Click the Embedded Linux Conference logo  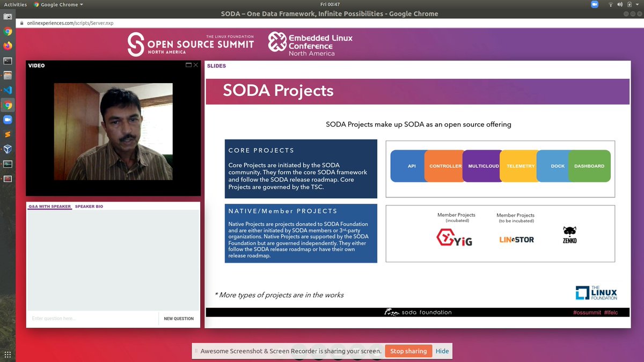click(x=311, y=44)
